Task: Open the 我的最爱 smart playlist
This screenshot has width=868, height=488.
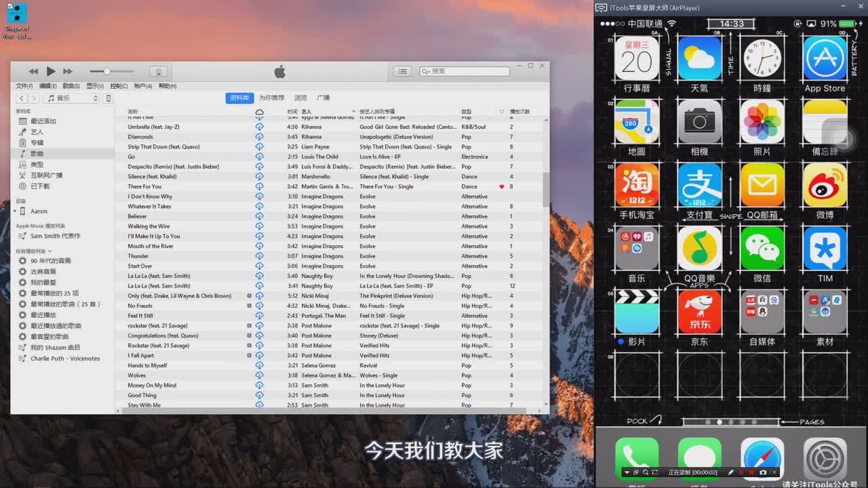Action: click(x=43, y=283)
